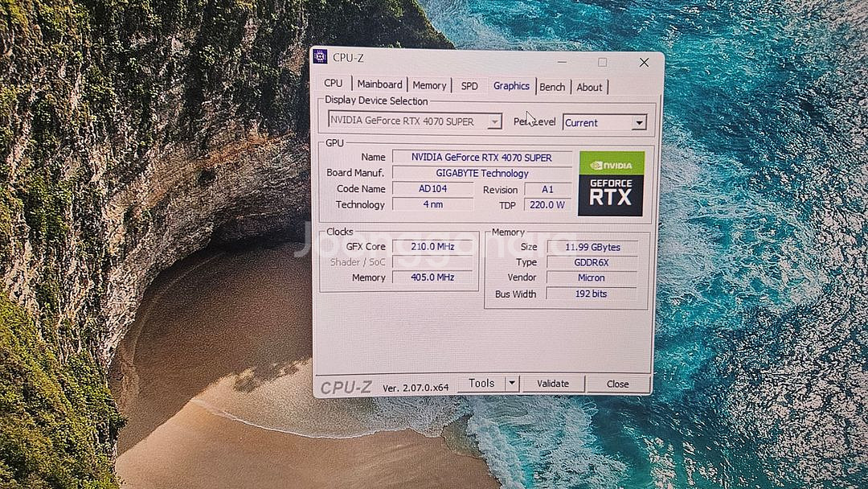Open the About tab
This screenshot has height=489, width=868.
[590, 87]
